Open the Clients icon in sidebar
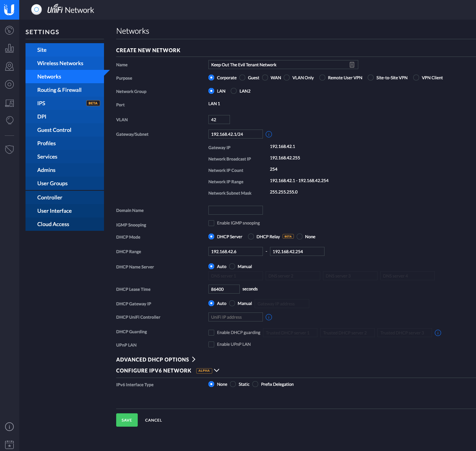476x451 pixels. (9, 103)
